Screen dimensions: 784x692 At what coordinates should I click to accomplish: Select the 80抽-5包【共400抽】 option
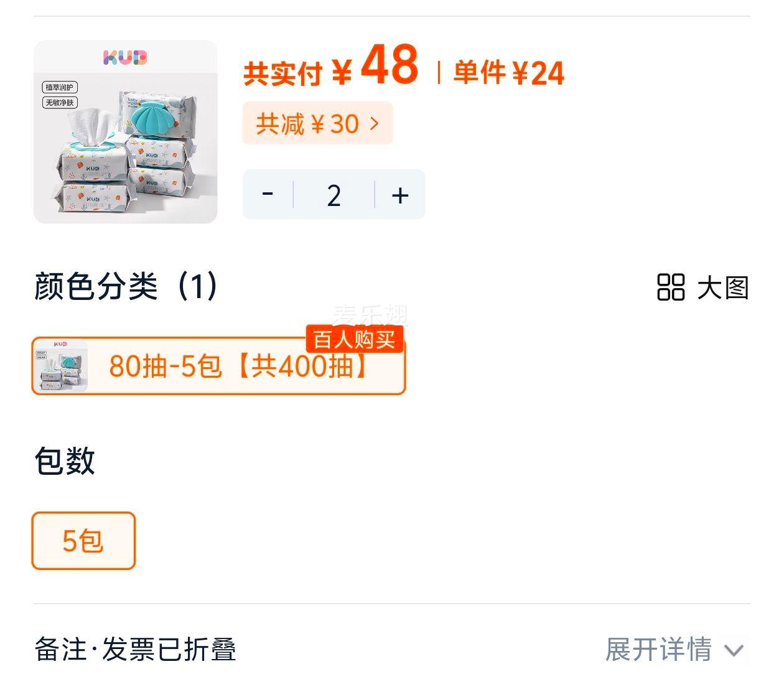coord(236,367)
